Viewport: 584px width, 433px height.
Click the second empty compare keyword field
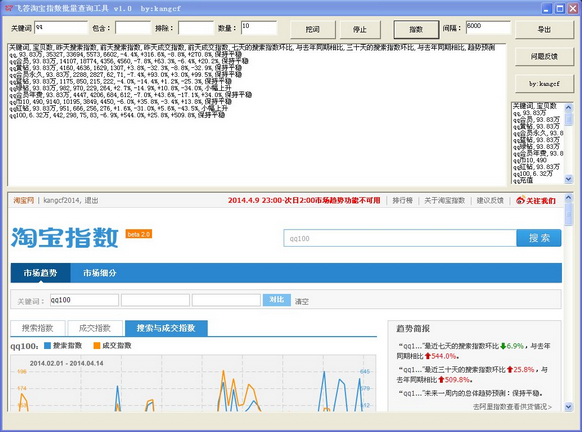pos(155,300)
